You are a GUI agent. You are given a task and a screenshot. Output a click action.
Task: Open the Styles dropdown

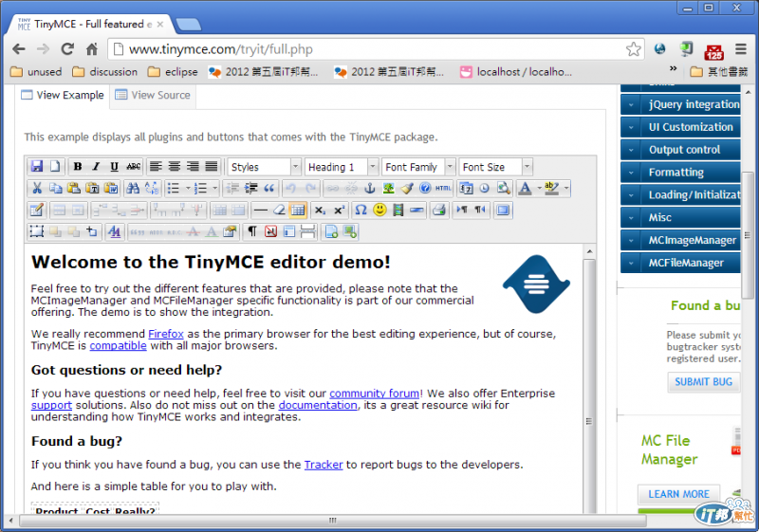[265, 167]
